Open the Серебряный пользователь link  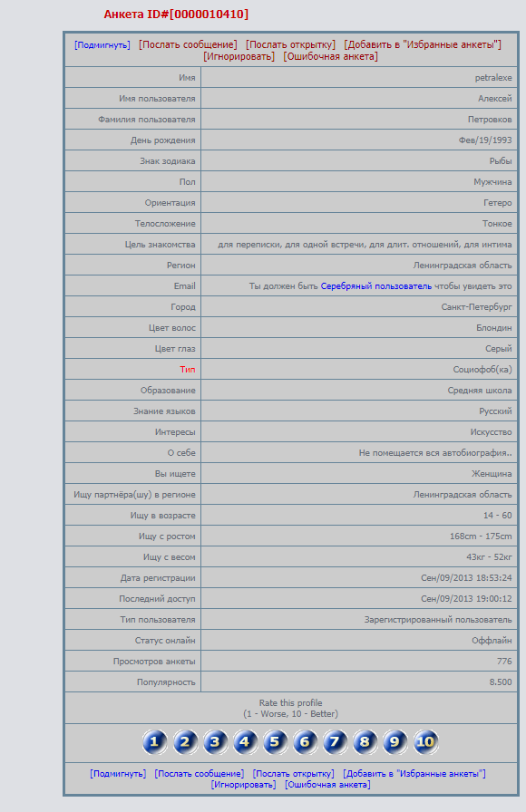375,285
